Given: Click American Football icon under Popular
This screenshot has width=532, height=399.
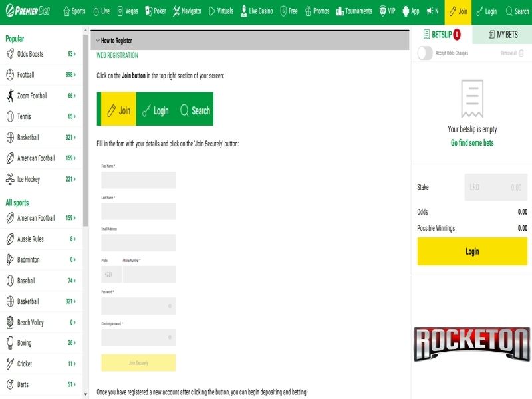Looking at the screenshot, I should [10, 158].
